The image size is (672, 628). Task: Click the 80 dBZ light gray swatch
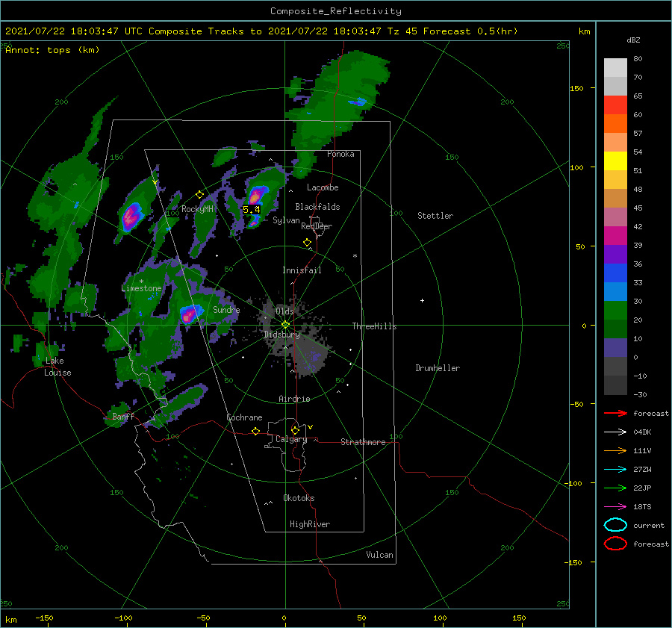click(615, 67)
